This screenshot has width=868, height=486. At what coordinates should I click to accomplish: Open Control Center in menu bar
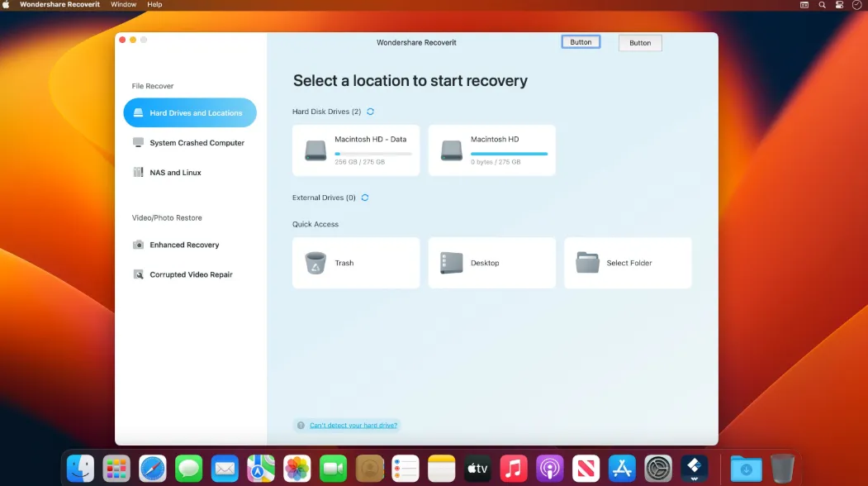(x=839, y=4)
